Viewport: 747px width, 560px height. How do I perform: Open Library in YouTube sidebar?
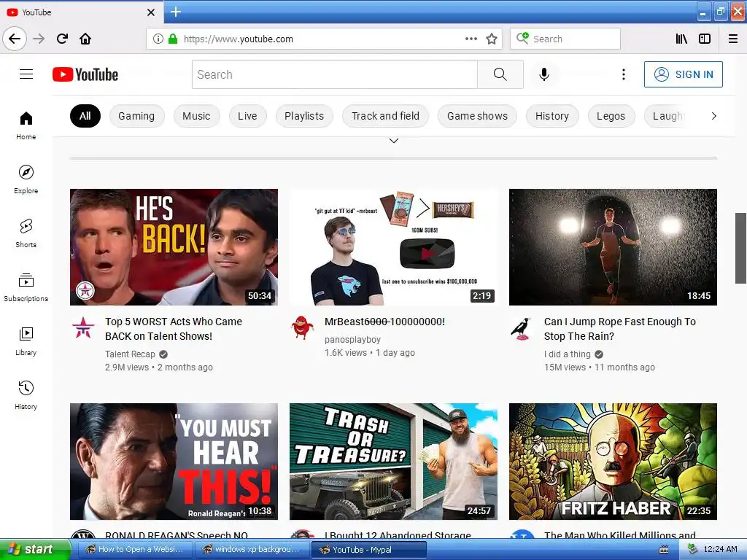[x=26, y=341]
